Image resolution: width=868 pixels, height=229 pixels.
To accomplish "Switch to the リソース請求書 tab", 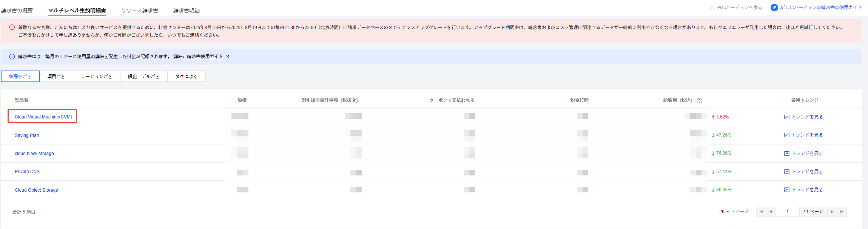I will (x=140, y=11).
